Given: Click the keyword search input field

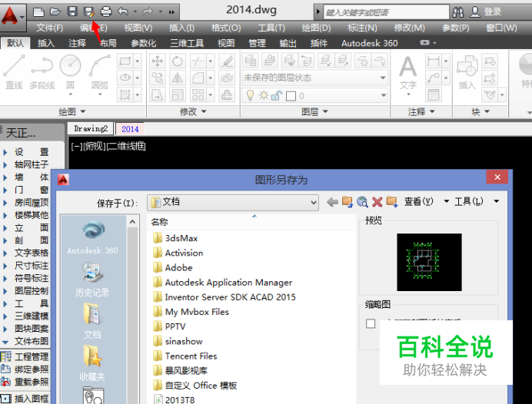Looking at the screenshot, I should click(386, 12).
